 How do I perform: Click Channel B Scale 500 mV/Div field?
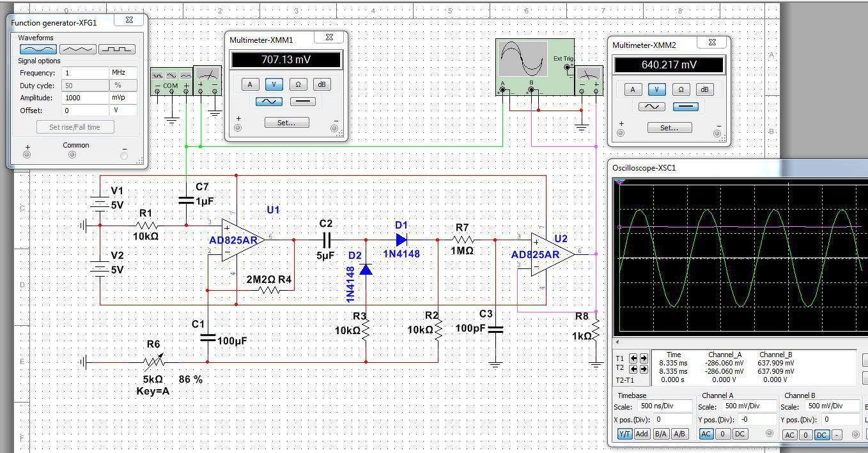coord(832,406)
